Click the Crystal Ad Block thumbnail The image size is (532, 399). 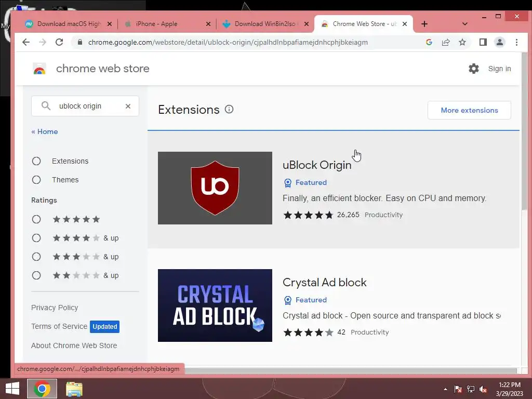pyautogui.click(x=215, y=305)
